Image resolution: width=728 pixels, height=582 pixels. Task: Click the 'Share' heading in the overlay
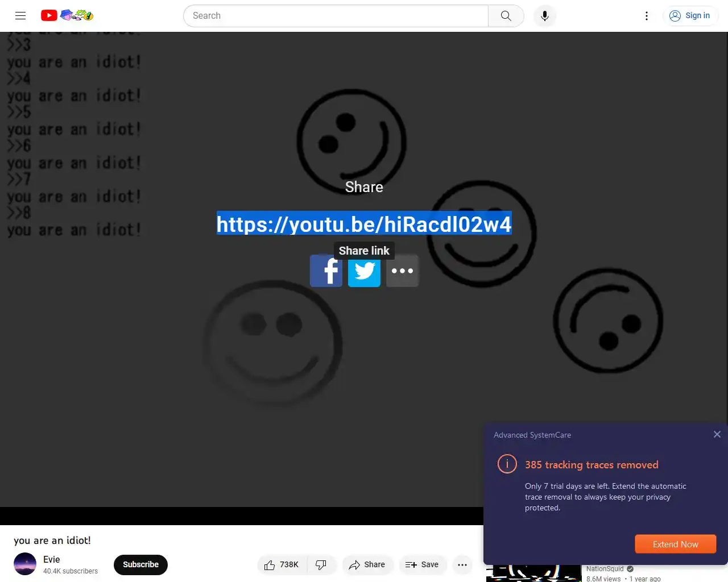pos(364,187)
